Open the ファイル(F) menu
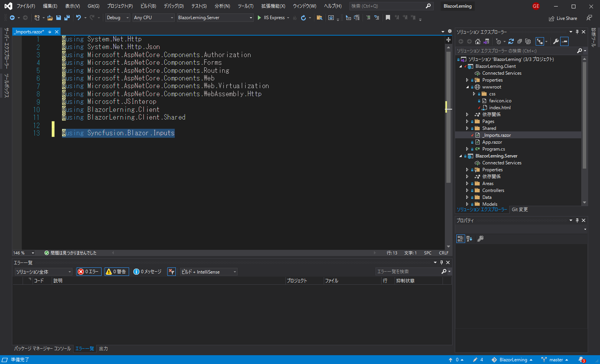The width and height of the screenshot is (600, 364). pos(26,6)
